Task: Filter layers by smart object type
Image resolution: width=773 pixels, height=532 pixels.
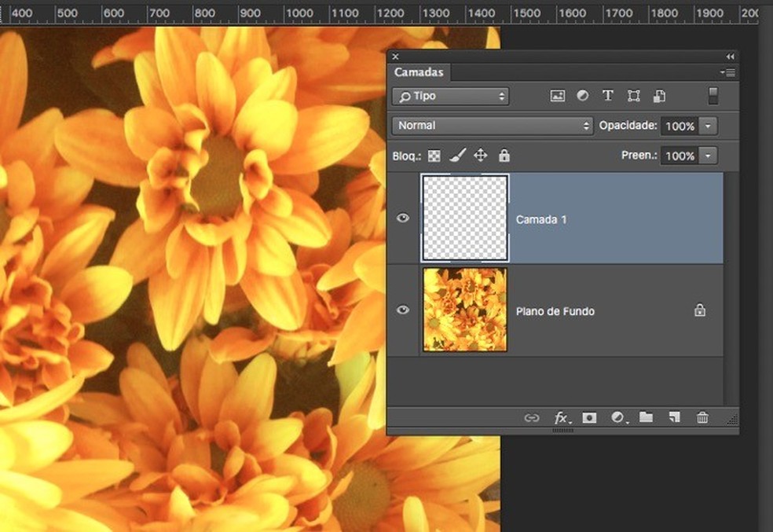Action: 659,96
